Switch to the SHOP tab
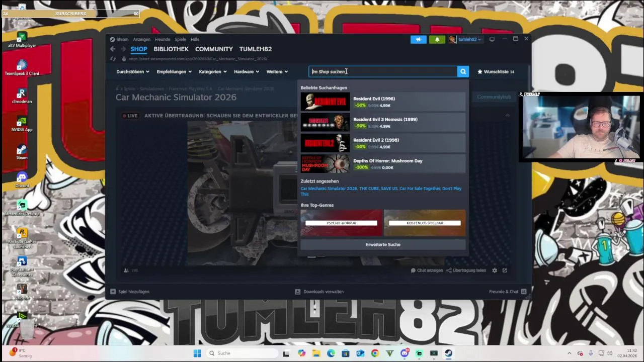The width and height of the screenshot is (644, 362). click(x=139, y=49)
